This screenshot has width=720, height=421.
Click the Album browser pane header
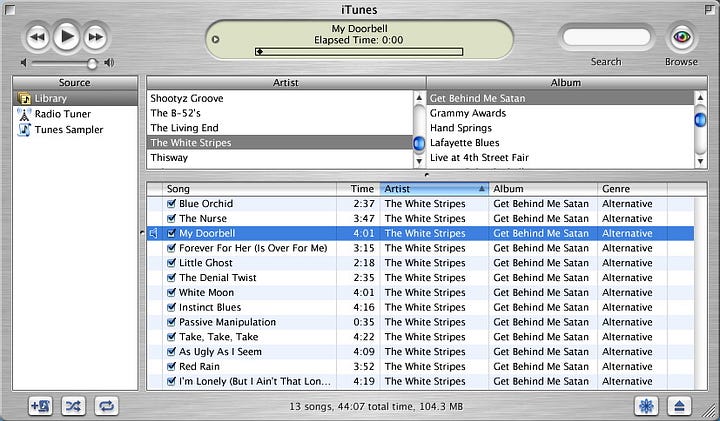[567, 83]
